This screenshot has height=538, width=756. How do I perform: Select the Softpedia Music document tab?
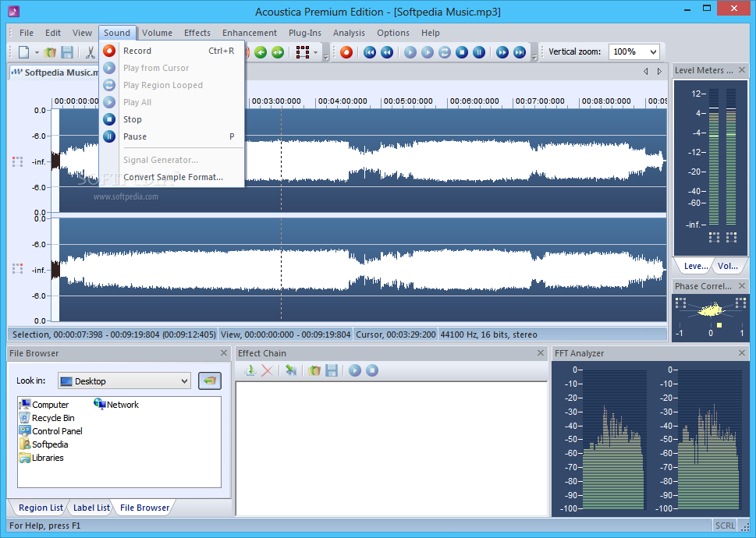pyautogui.click(x=55, y=73)
